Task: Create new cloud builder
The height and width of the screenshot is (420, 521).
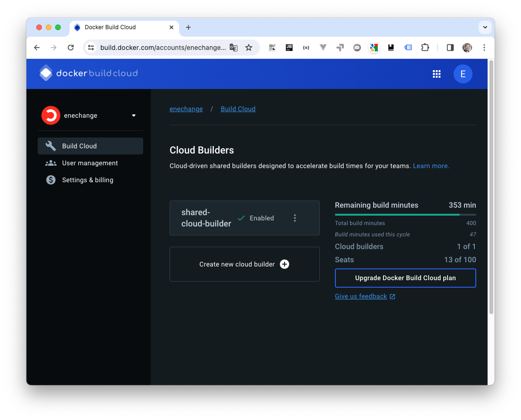Action: tap(244, 264)
